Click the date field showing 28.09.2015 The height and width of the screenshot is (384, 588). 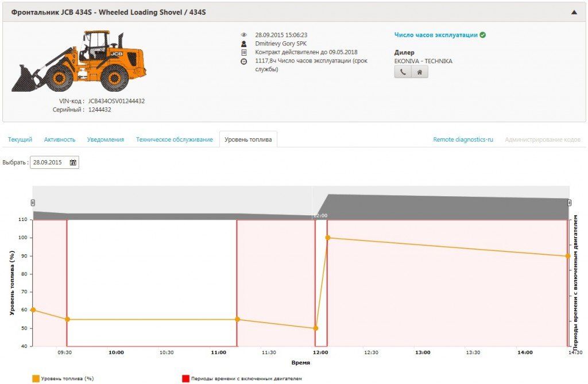coord(49,162)
